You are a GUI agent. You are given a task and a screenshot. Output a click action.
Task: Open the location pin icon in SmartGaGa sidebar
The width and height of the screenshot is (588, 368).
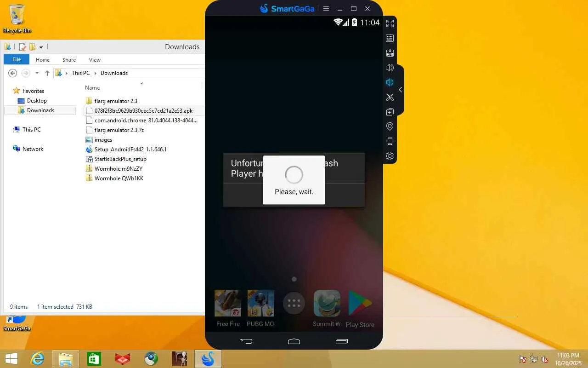tap(390, 126)
